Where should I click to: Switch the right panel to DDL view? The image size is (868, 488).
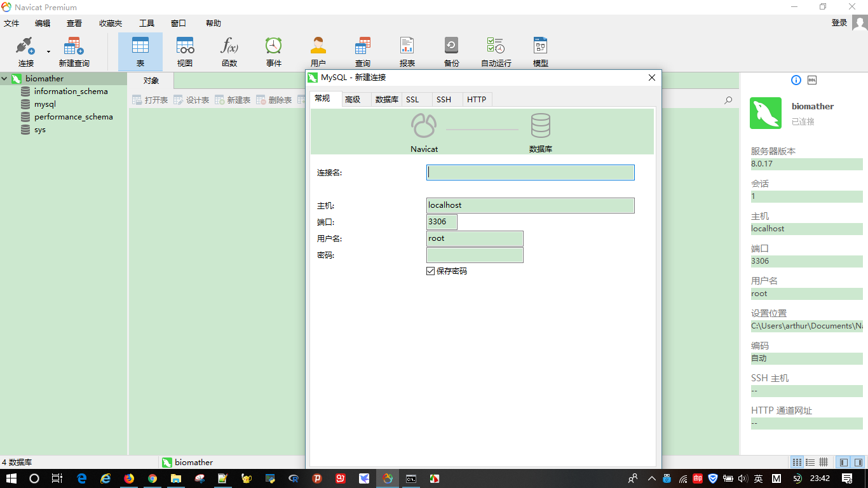[812, 80]
